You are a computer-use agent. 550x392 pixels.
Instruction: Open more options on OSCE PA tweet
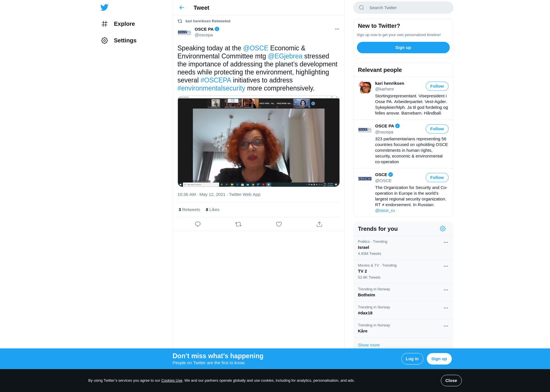337,29
